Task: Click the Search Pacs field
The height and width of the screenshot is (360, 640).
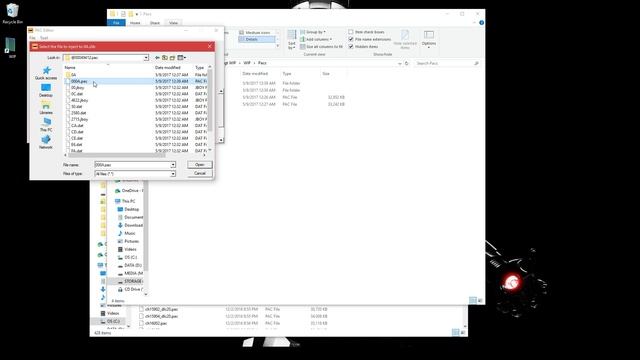Action: pyautogui.click(x=447, y=64)
